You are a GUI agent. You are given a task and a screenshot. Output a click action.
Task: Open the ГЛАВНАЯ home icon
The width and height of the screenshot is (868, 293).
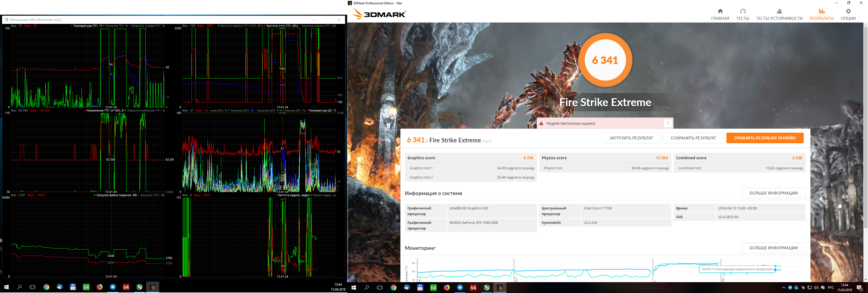click(x=720, y=11)
